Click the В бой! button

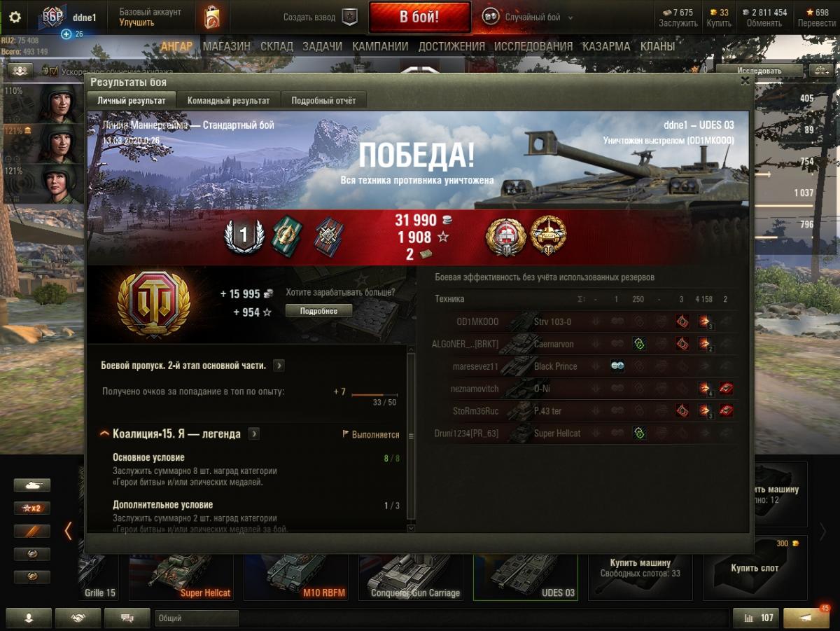click(419, 18)
